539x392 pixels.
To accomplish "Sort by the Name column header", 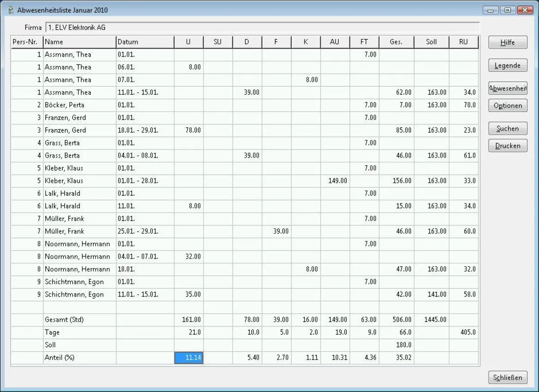I will click(x=80, y=42).
